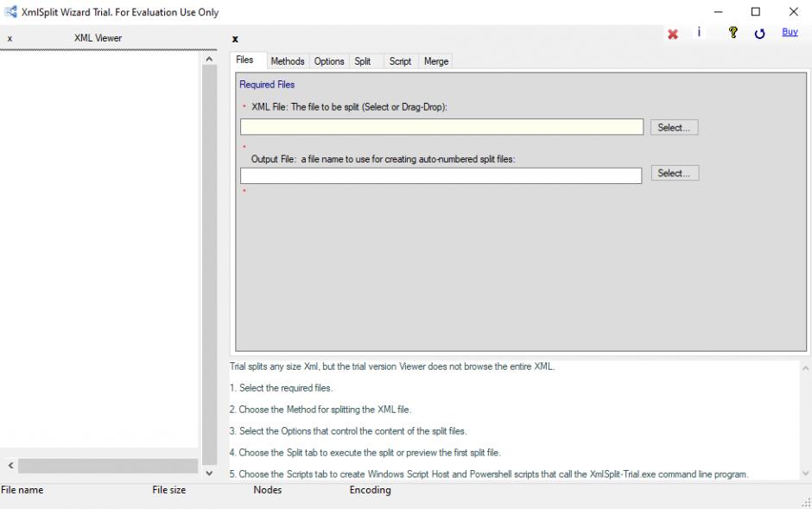This screenshot has height=509, width=812.
Task: Click '4. Choose the Split tab' instruction line
Action: coord(365,453)
